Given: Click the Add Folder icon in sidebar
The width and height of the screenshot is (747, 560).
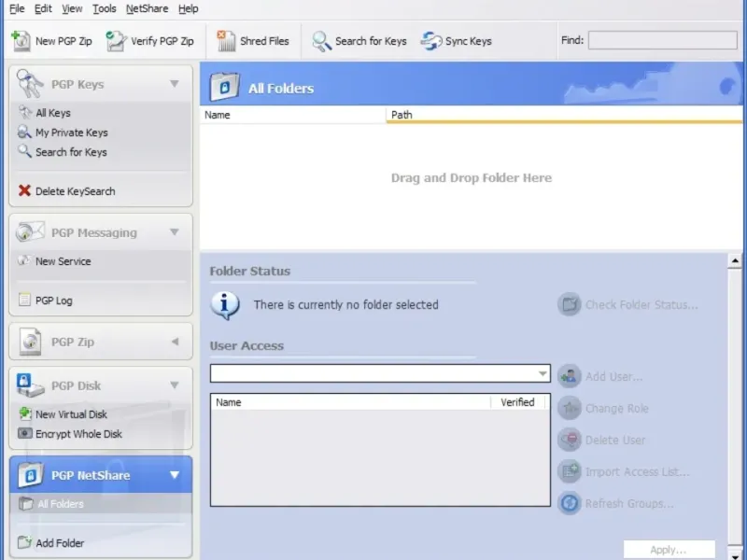Looking at the screenshot, I should 24,542.
